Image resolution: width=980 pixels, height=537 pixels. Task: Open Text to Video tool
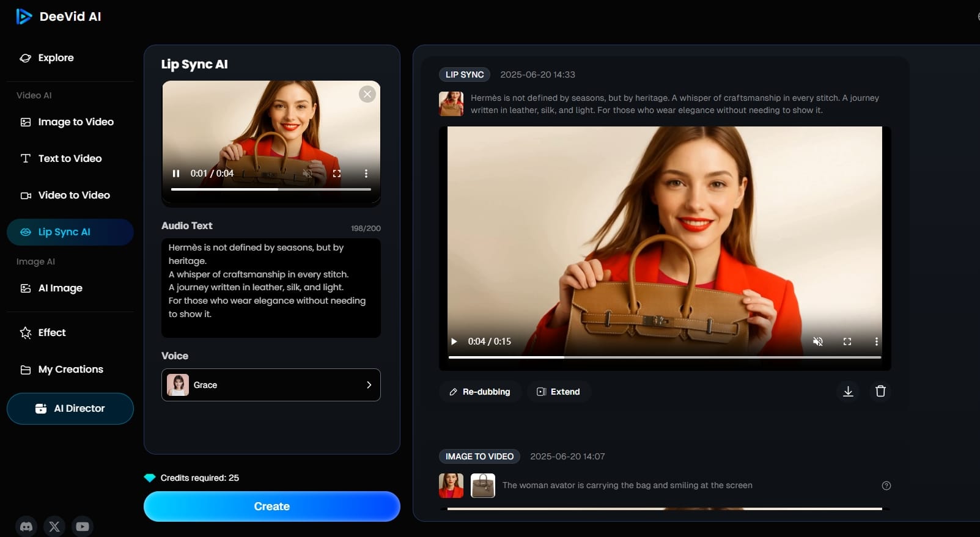tap(70, 159)
